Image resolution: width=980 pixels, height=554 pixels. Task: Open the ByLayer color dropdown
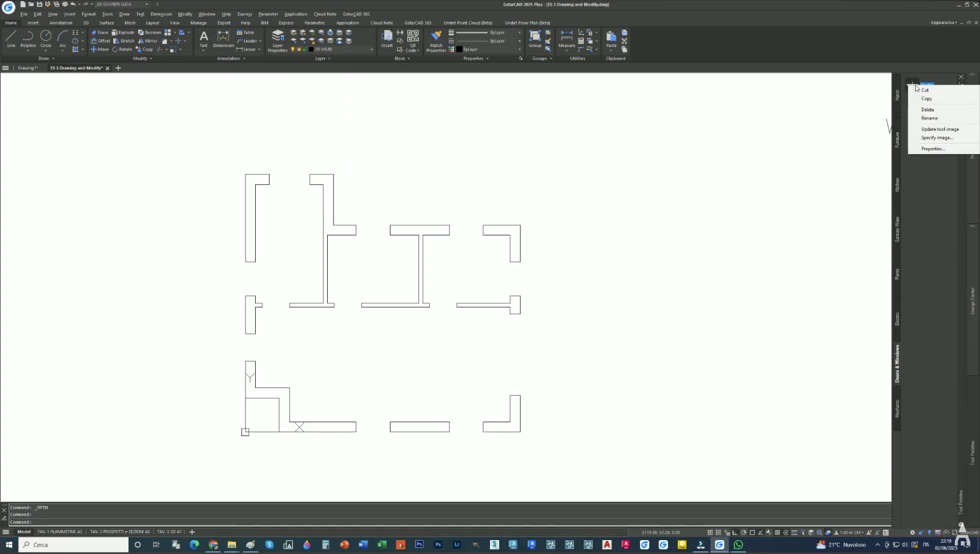tap(519, 50)
